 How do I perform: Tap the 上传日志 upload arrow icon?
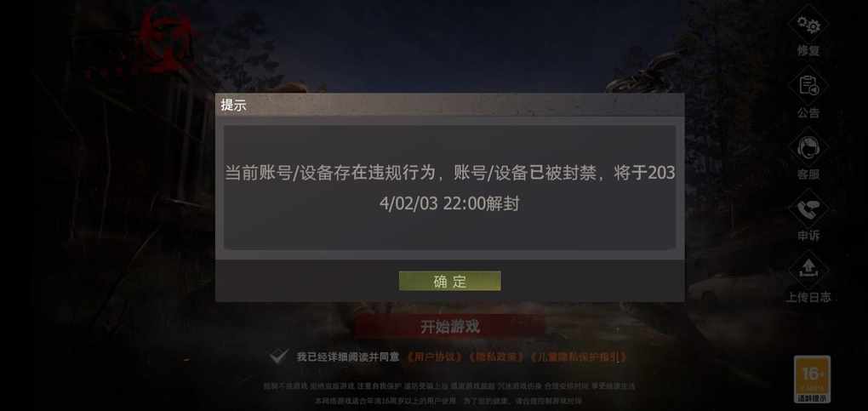[808, 270]
